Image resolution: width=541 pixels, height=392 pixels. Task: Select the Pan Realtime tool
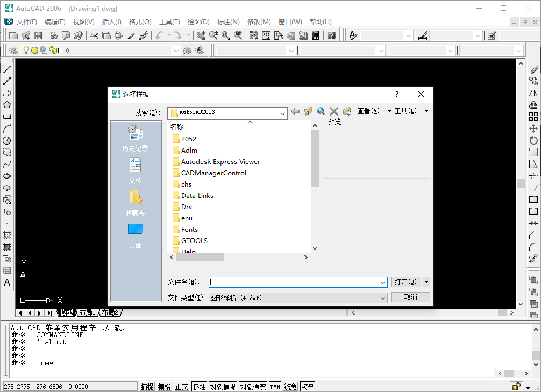(x=201, y=35)
